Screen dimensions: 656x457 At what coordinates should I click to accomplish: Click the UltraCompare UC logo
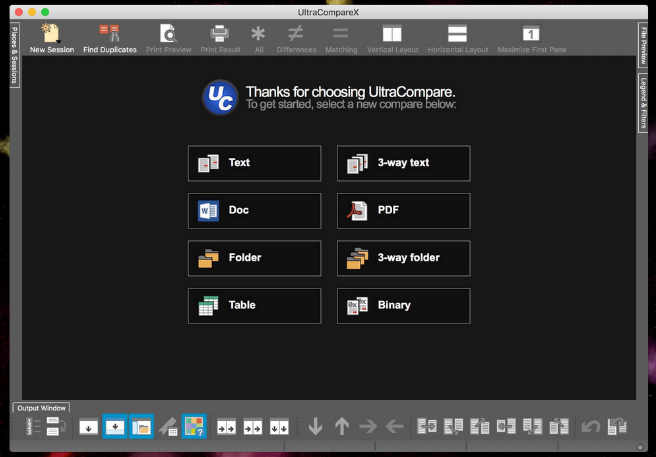[220, 98]
